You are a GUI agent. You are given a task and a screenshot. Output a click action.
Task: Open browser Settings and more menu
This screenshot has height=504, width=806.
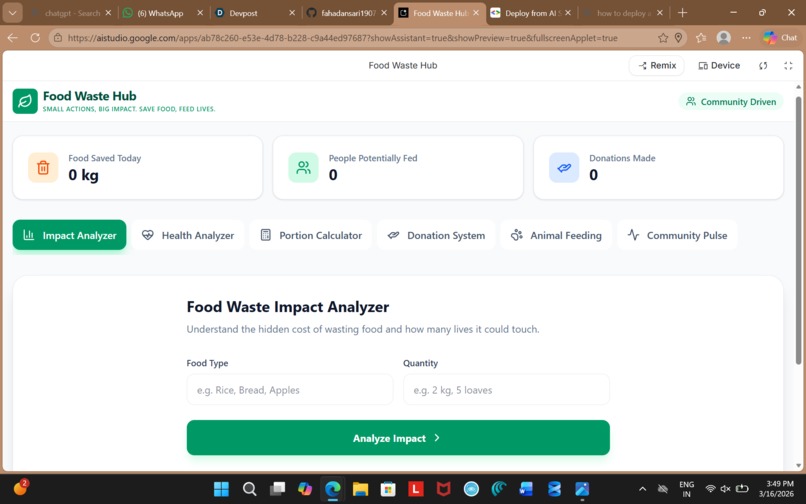click(746, 38)
